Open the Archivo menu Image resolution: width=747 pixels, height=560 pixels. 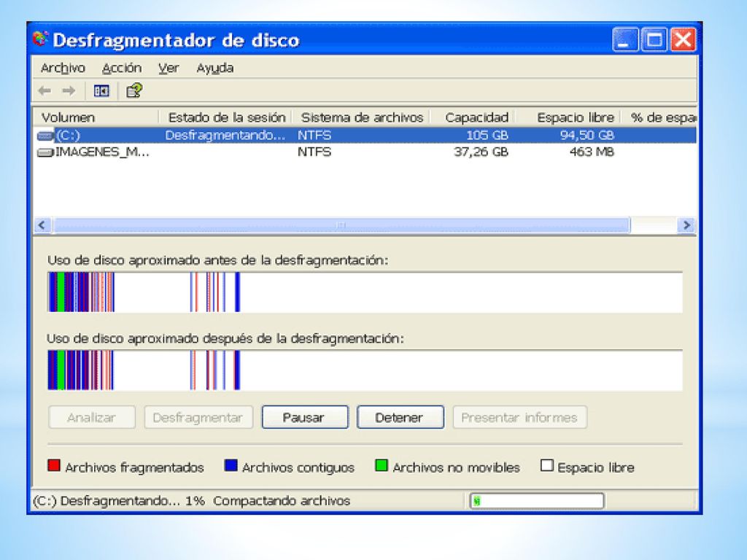click(x=63, y=68)
